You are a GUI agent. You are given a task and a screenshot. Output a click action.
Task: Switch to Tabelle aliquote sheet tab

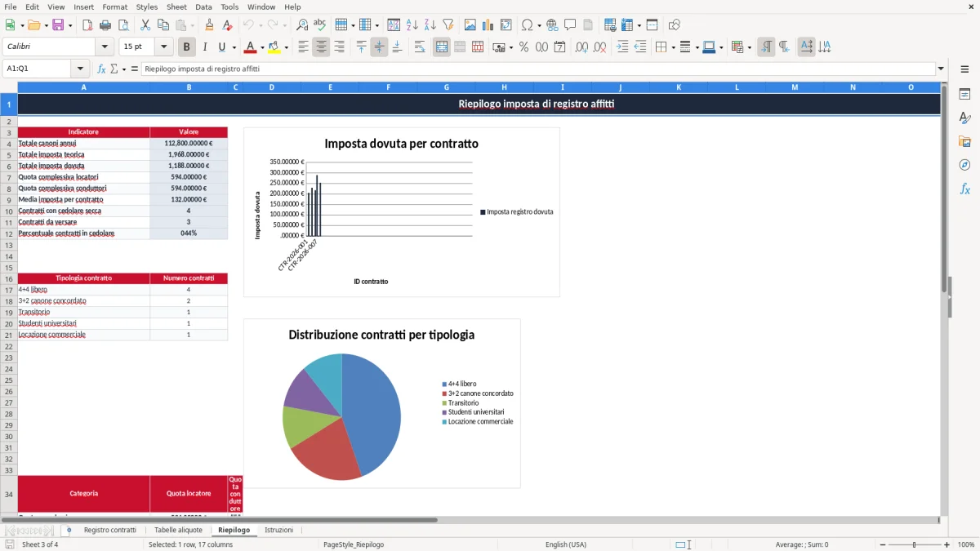178,531
